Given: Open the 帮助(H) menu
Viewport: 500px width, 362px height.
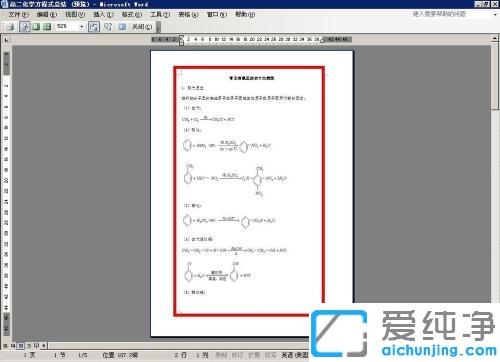Looking at the screenshot, I should pyautogui.click(x=245, y=14).
